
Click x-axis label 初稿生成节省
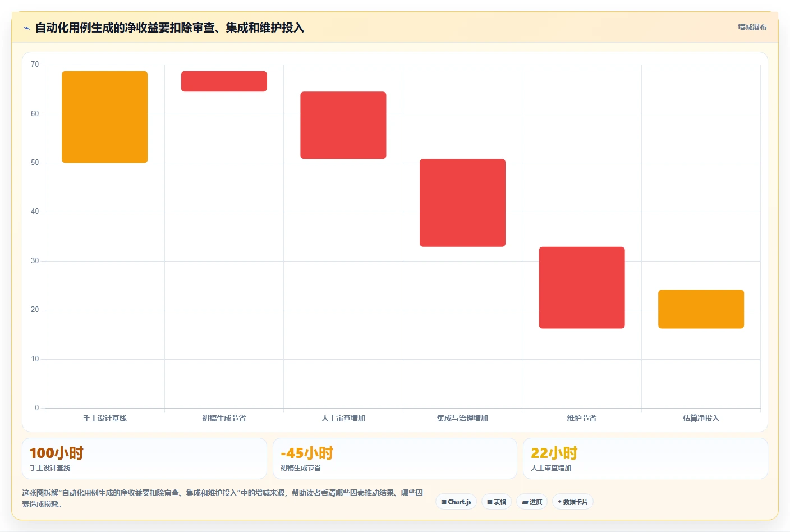click(x=224, y=418)
